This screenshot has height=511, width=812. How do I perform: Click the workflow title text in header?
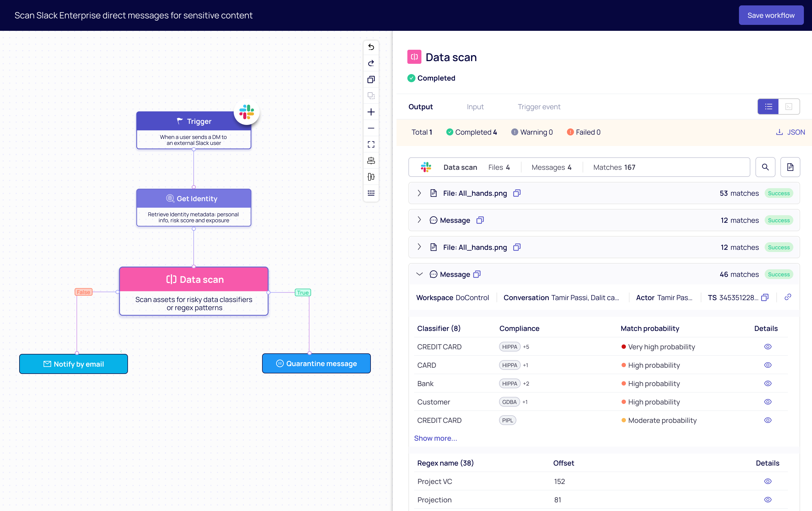click(133, 15)
